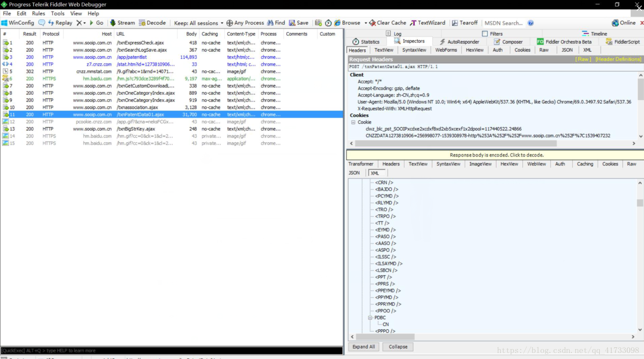This screenshot has width=644, height=359.
Task: Open the Edit menu
Action: [x=22, y=13]
